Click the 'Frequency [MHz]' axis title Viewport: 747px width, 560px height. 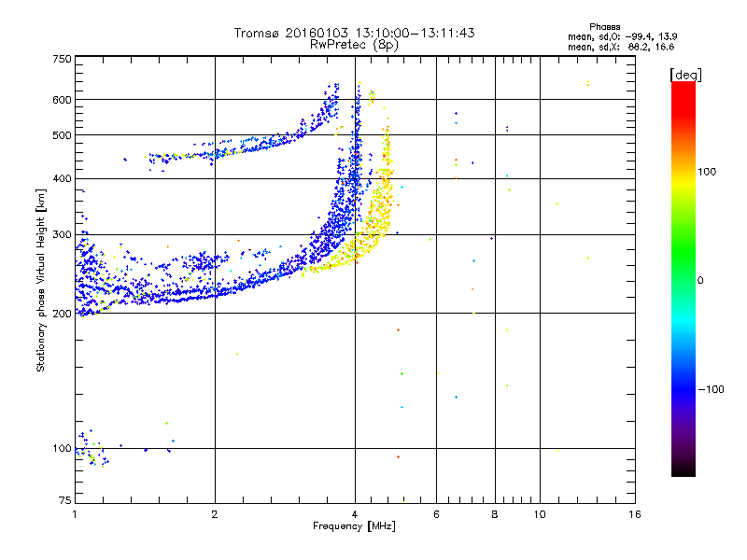point(354,526)
